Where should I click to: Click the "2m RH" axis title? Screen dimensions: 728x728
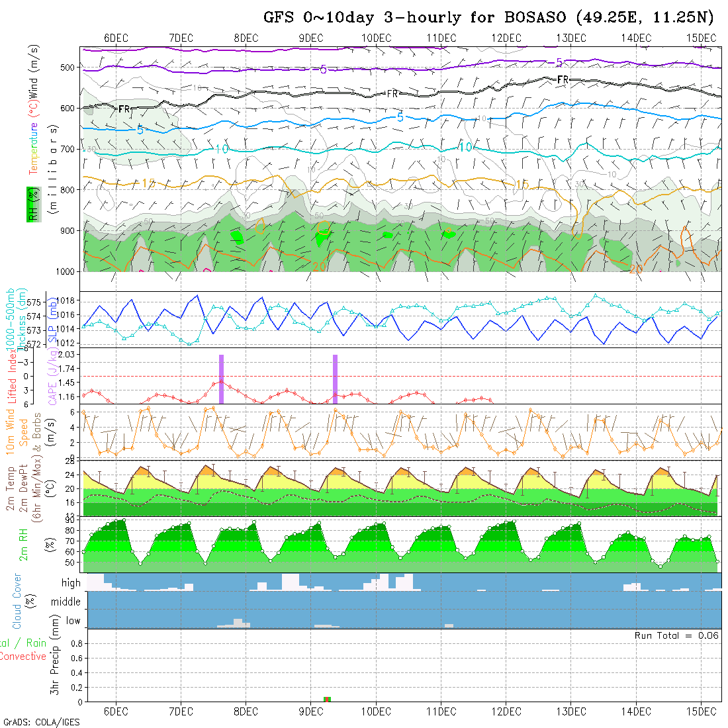(23, 545)
